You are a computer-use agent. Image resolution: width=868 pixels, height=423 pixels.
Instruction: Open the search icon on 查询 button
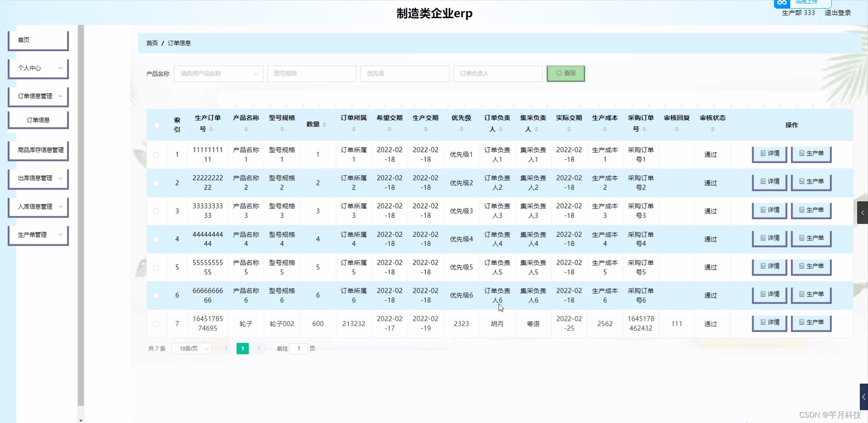pos(559,73)
